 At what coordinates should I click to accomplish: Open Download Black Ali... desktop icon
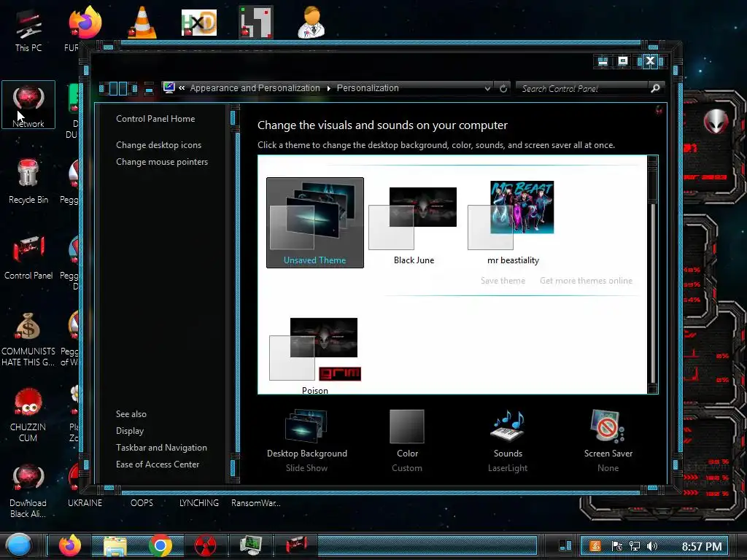28,491
